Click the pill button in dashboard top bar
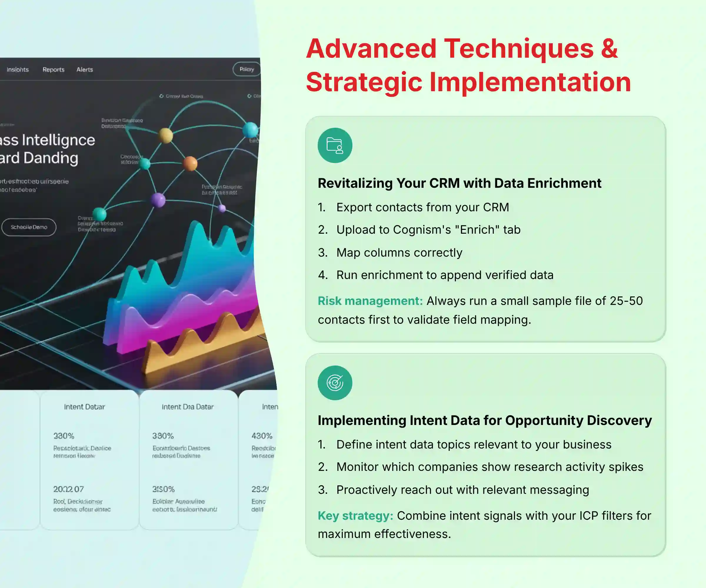This screenshot has width=706, height=588. point(247,69)
